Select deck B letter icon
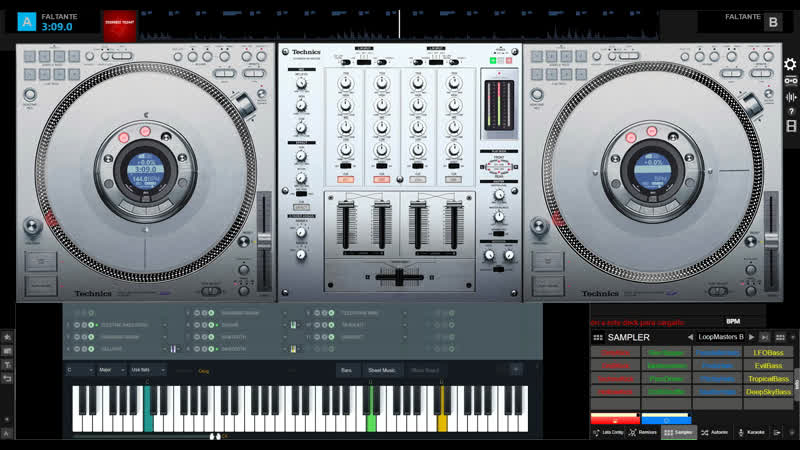This screenshot has height=450, width=800. click(773, 22)
